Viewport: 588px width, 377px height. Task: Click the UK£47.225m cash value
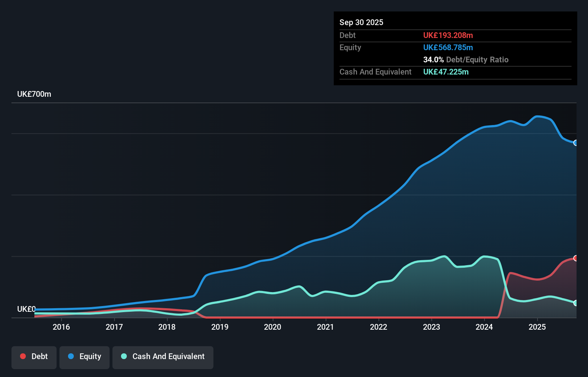(x=446, y=72)
